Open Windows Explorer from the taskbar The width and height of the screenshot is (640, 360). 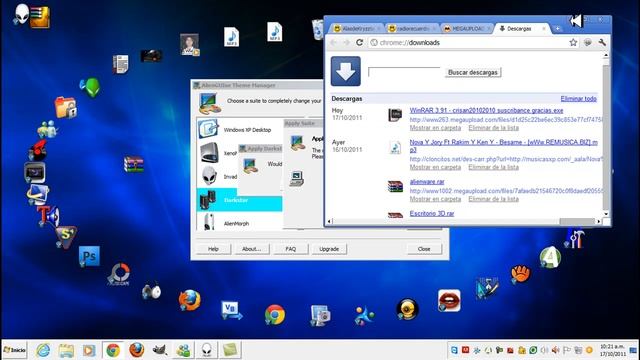click(x=66, y=350)
